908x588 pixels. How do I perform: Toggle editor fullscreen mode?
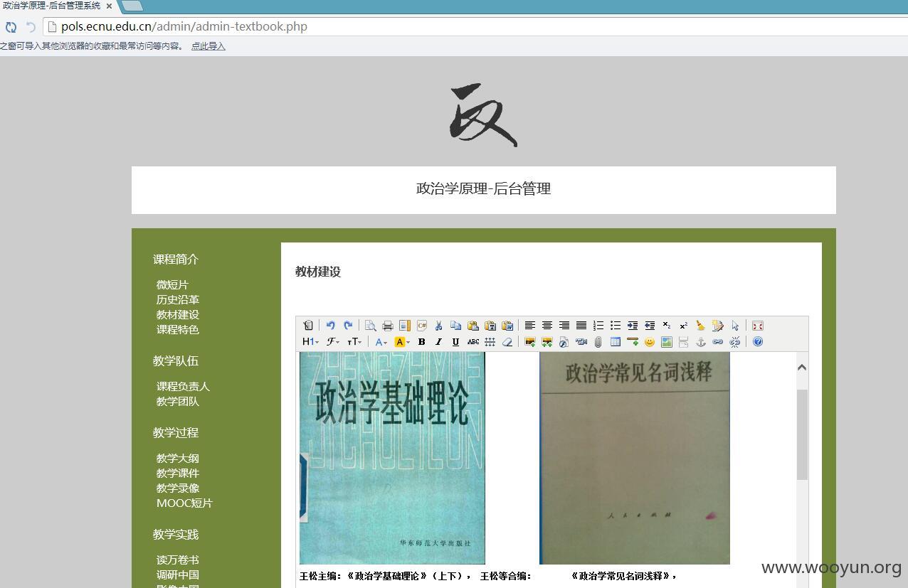coord(758,326)
